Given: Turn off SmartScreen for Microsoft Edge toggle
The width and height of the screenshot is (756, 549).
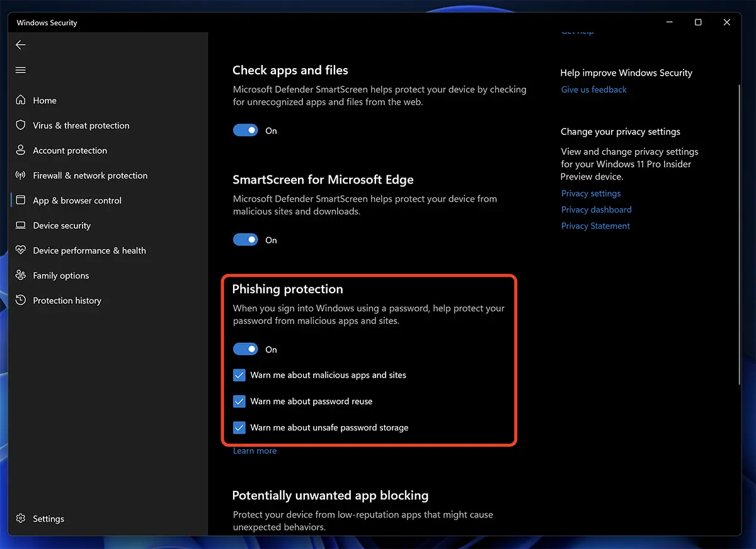Looking at the screenshot, I should pyautogui.click(x=246, y=240).
